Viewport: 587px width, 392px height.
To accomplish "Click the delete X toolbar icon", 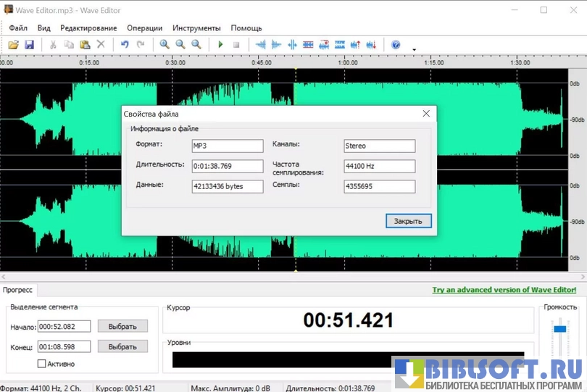I will tap(101, 45).
